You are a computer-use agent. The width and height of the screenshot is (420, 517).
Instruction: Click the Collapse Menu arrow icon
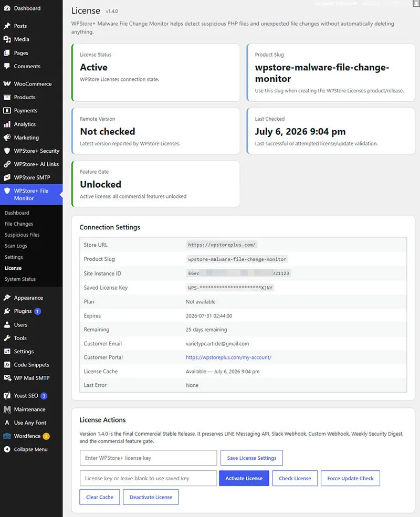click(7, 449)
